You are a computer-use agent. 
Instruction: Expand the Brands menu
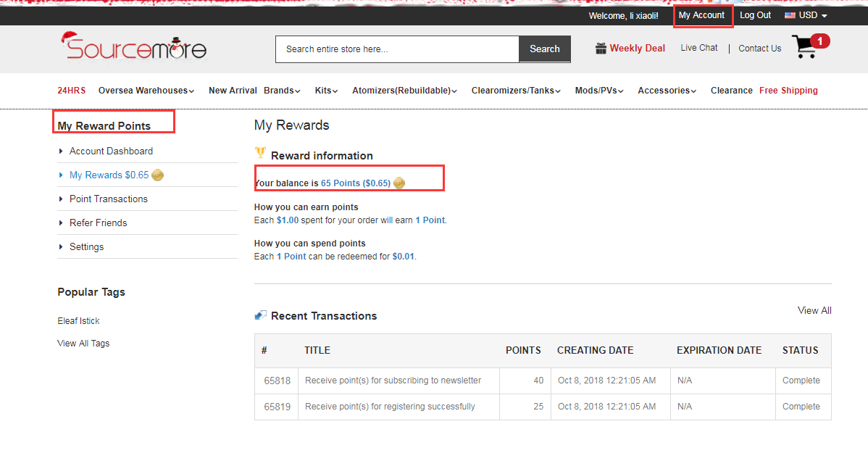[x=282, y=91]
